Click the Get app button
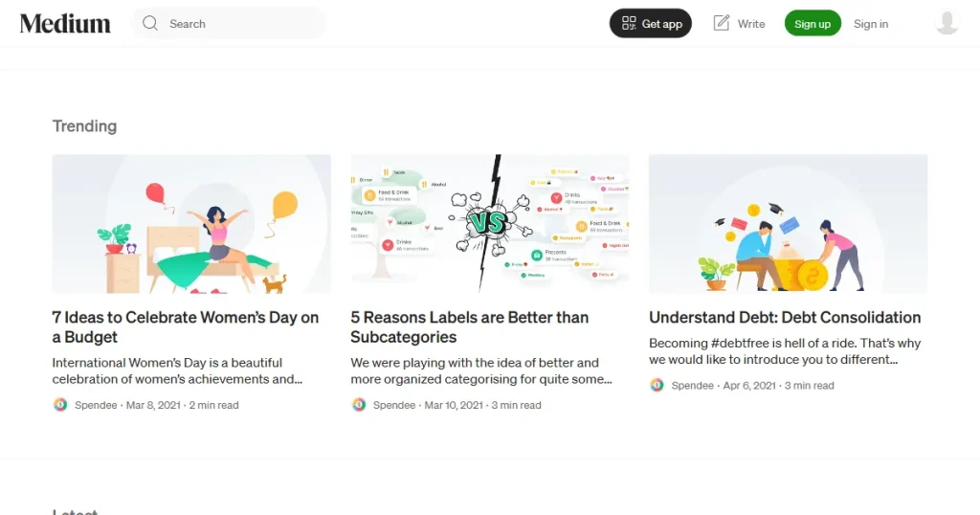 pos(651,24)
